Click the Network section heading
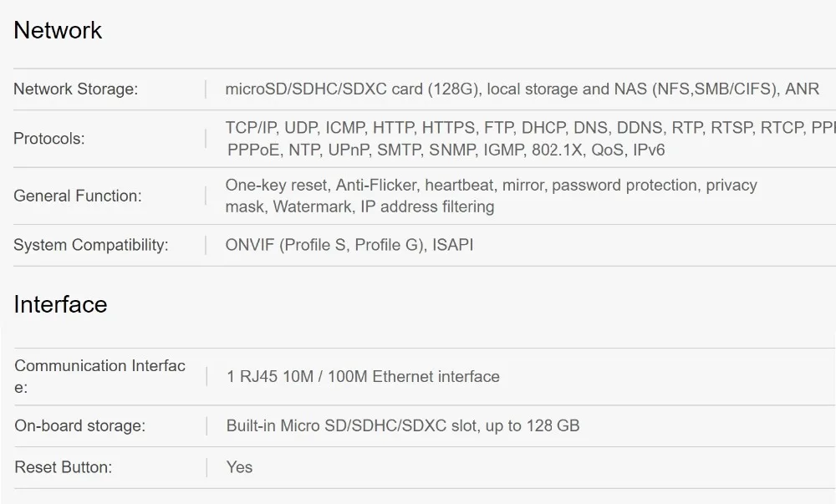The image size is (836, 504). click(x=58, y=31)
